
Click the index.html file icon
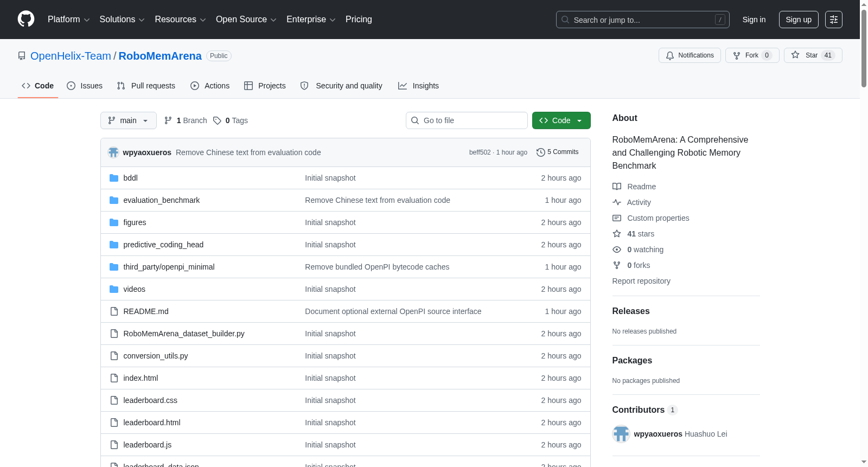114,378
